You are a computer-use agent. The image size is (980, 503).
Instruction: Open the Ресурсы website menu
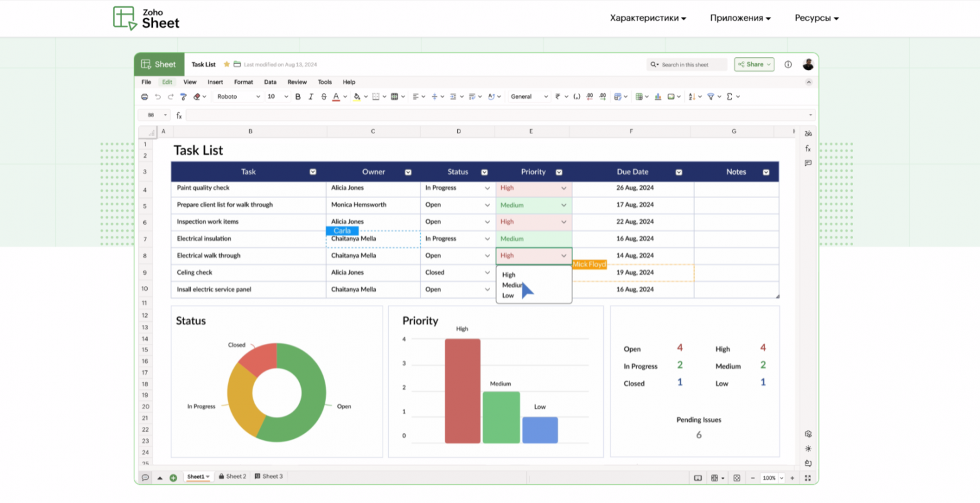point(817,18)
